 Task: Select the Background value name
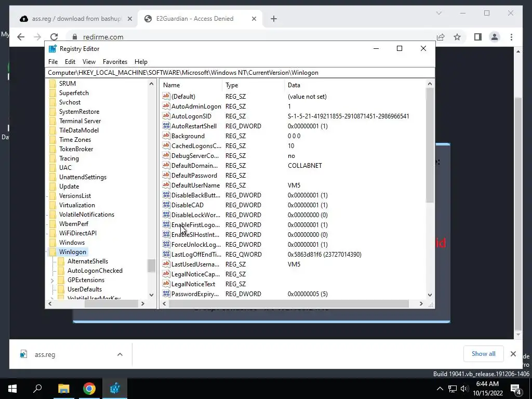[x=188, y=136]
